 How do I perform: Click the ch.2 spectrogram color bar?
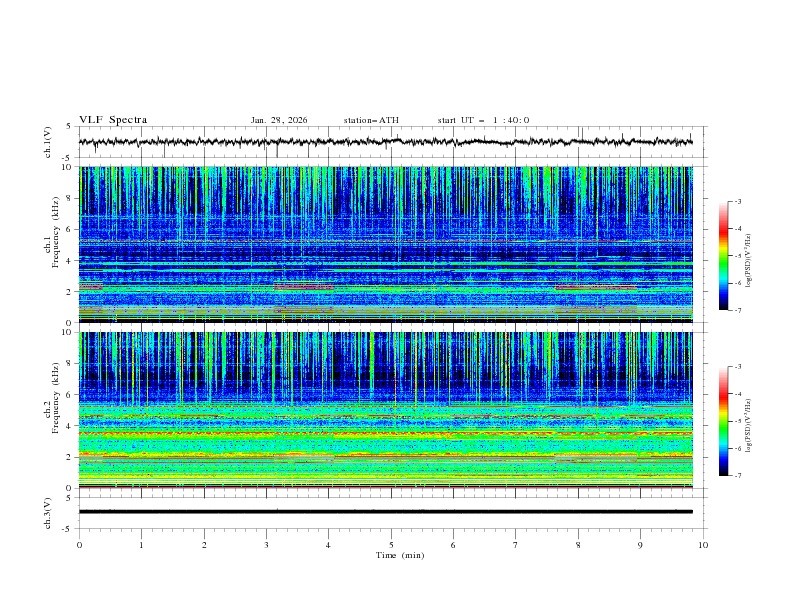pyautogui.click(x=723, y=421)
